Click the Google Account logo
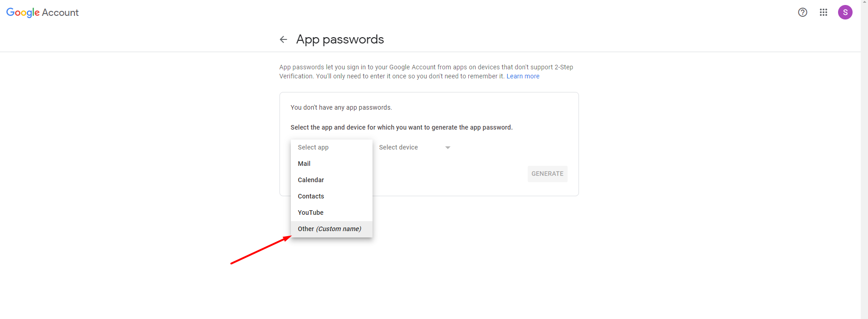 pos(42,13)
